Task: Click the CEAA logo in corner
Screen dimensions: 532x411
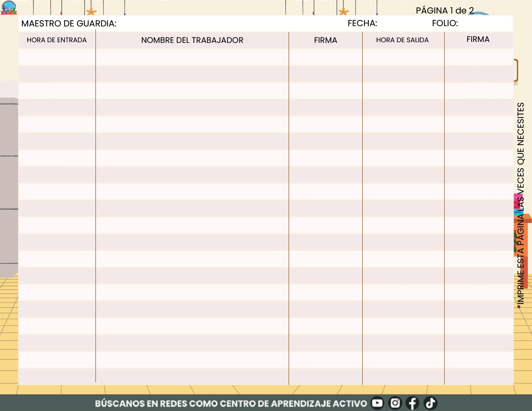Action: click(x=9, y=8)
